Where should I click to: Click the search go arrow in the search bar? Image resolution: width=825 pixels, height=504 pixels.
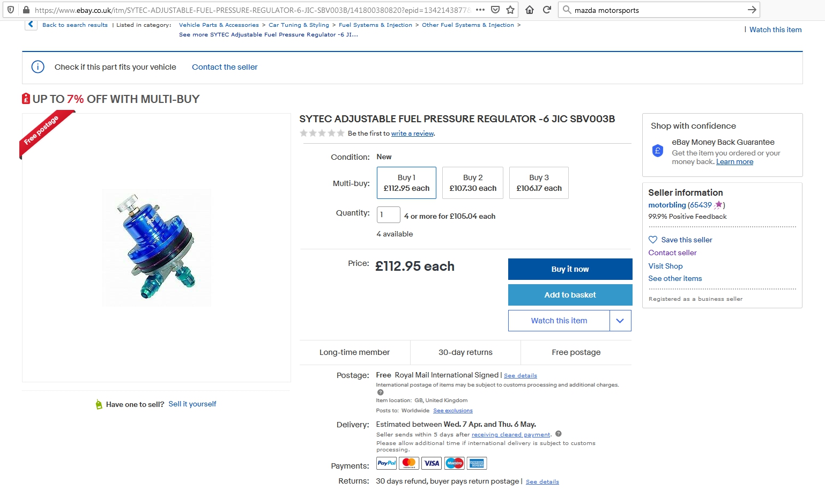point(752,10)
